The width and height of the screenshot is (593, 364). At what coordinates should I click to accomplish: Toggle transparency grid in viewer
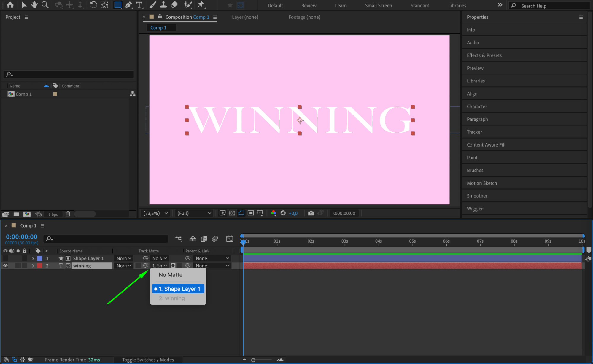(x=232, y=213)
